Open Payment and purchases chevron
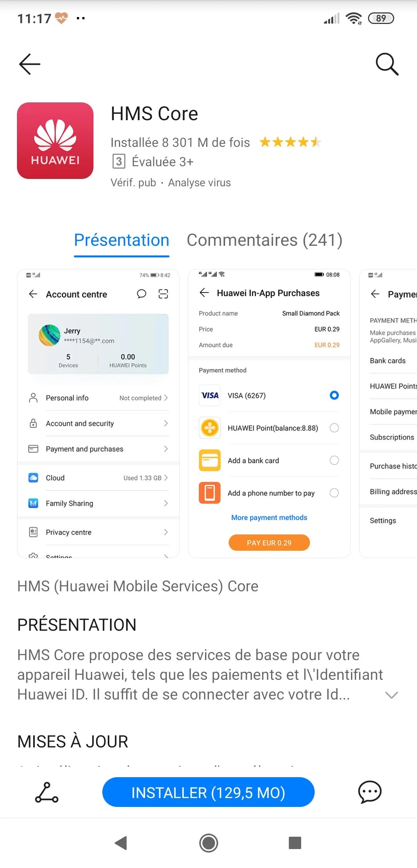The height and width of the screenshot is (868, 417). 166,449
